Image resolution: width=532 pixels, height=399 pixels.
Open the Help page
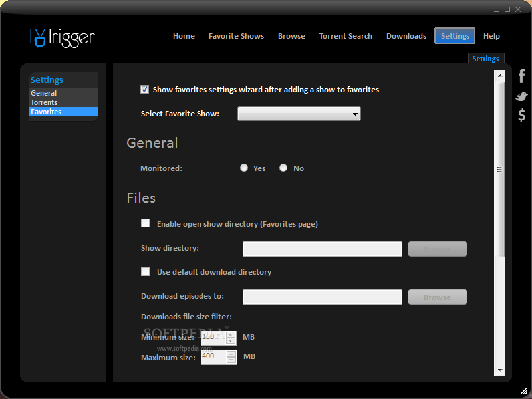491,36
